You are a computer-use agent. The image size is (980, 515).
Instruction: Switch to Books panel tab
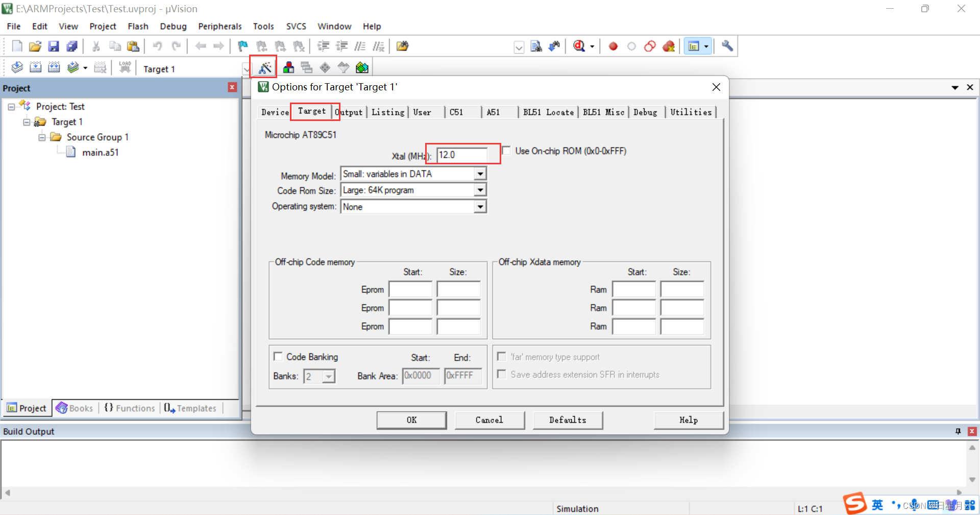75,408
